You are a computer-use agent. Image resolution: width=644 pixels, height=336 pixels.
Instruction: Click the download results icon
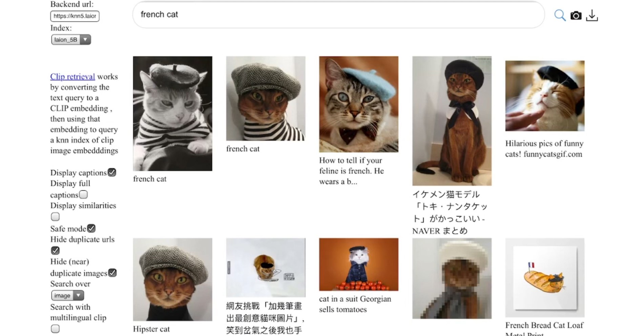[x=592, y=15]
